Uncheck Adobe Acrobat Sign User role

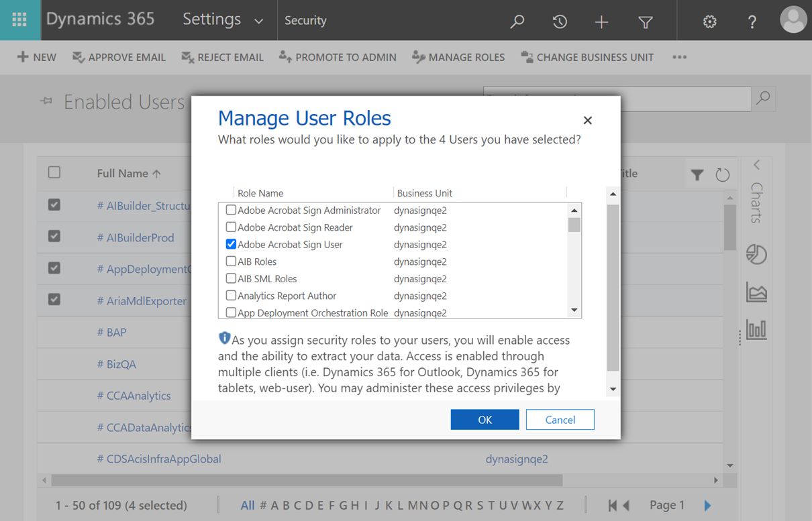[x=231, y=244]
